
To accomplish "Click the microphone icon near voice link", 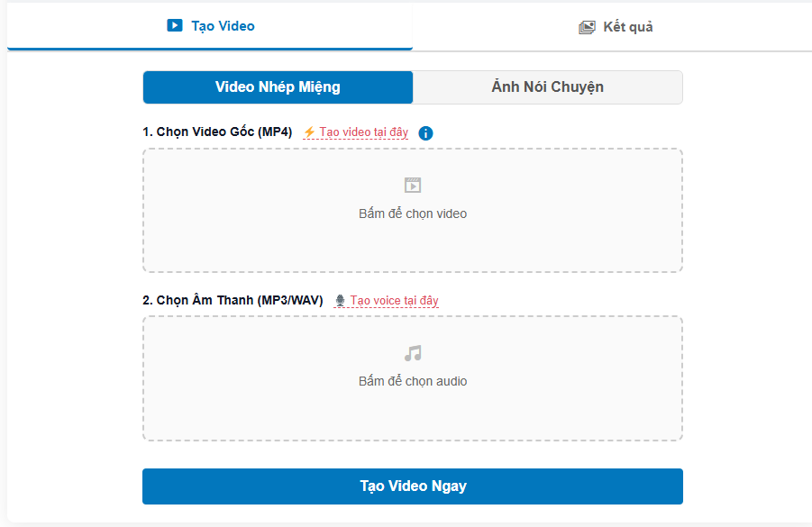I will tap(340, 301).
